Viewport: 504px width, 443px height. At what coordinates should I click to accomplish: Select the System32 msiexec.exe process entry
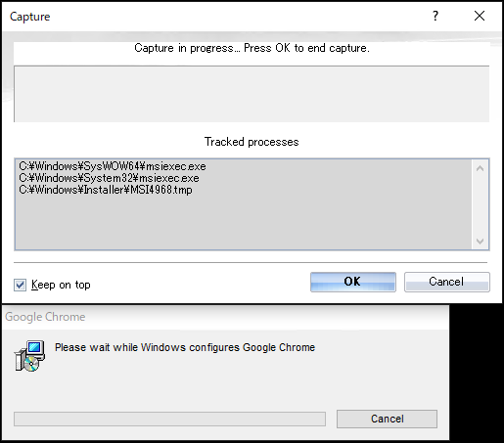pos(109,178)
